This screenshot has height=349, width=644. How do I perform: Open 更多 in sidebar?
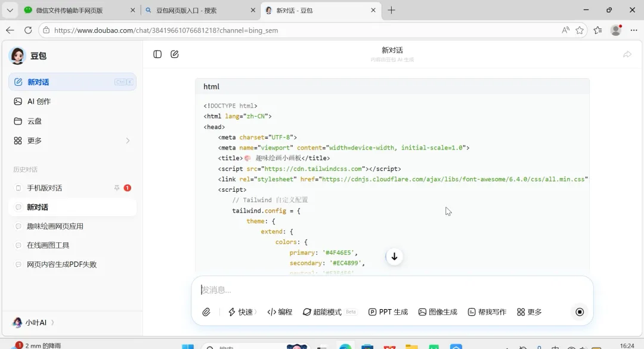72,141
